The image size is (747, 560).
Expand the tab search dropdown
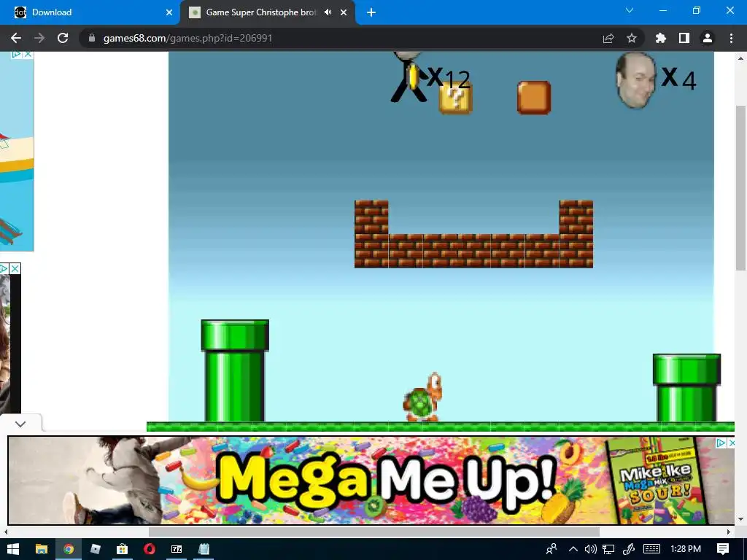[x=630, y=10]
